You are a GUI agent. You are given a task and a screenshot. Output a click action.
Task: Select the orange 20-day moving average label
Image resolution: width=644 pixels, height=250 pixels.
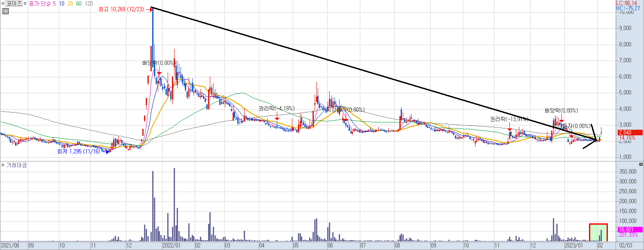pos(71,3)
